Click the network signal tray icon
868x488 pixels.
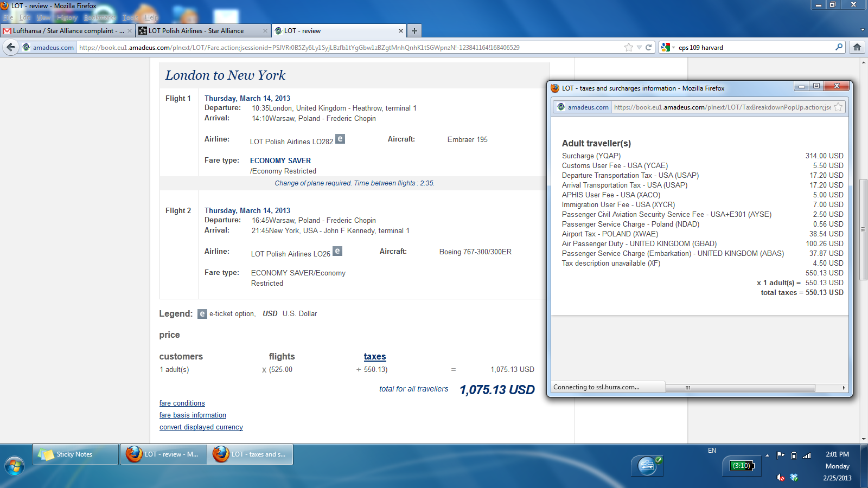[x=807, y=455]
